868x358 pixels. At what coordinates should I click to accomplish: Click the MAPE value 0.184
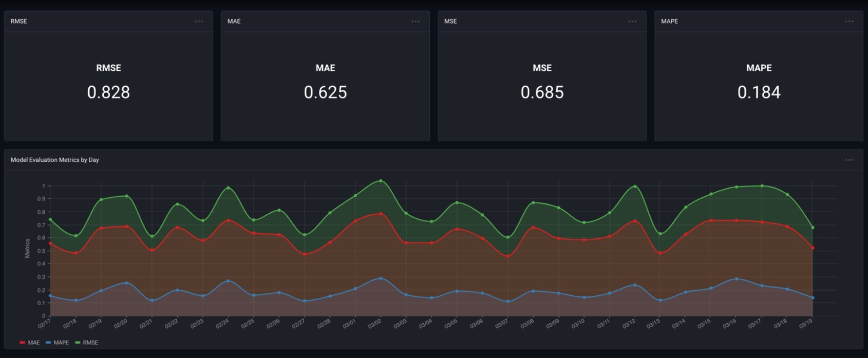(x=759, y=92)
